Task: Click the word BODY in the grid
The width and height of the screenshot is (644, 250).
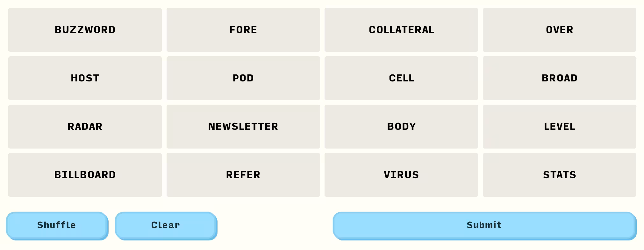Action: point(401,127)
